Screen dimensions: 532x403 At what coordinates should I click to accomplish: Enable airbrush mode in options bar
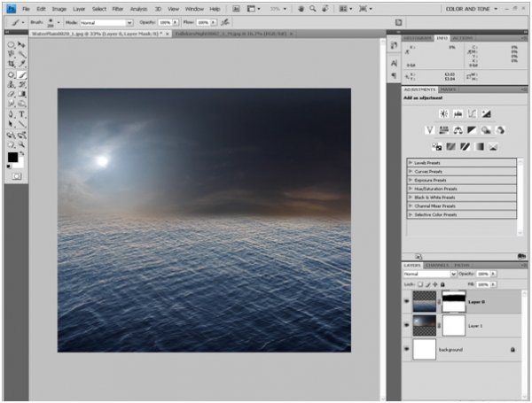point(225,22)
